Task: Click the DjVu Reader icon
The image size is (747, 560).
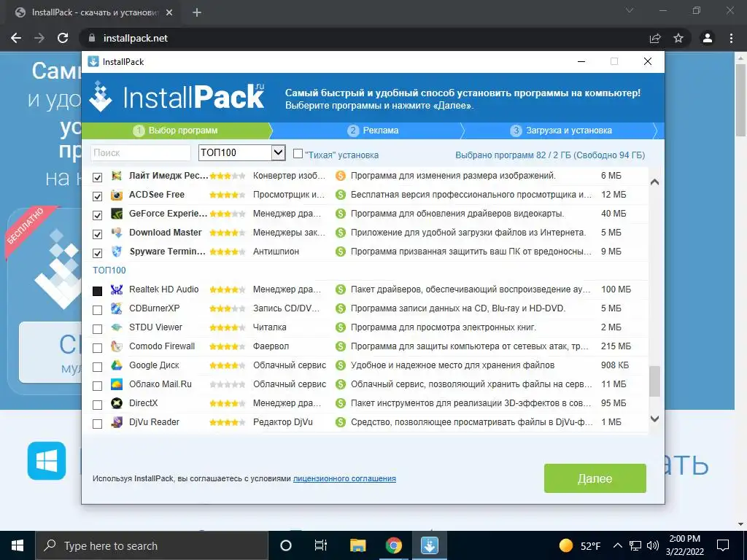Action: pos(117,422)
